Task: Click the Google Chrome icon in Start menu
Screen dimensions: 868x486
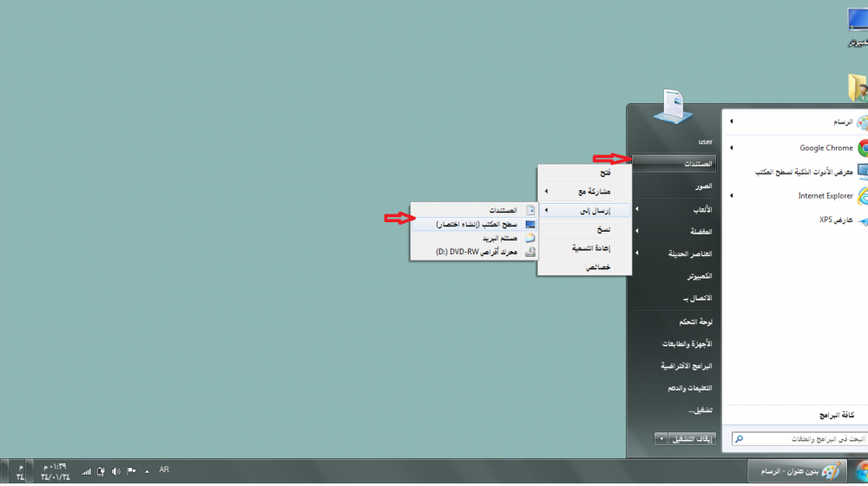Action: click(863, 148)
